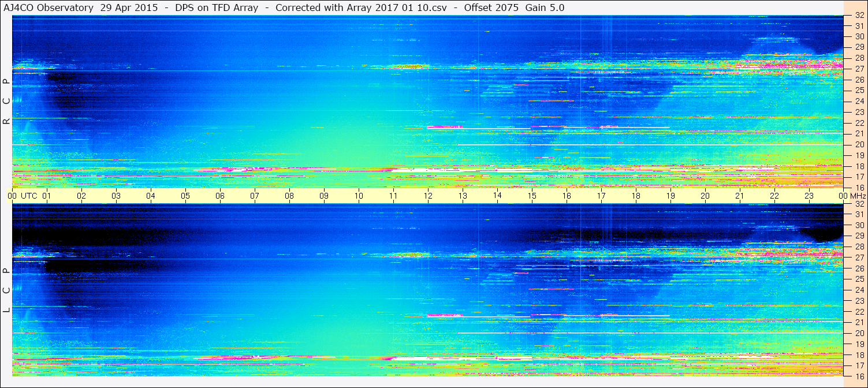Click the 26 frequency label on LCP scale
This screenshot has width=868, height=388.
(x=859, y=268)
